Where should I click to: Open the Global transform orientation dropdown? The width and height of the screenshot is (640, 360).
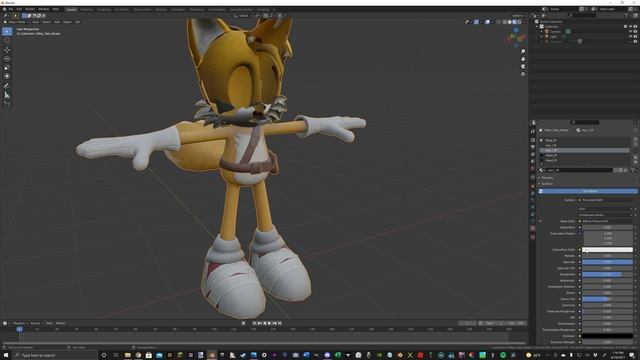point(244,16)
